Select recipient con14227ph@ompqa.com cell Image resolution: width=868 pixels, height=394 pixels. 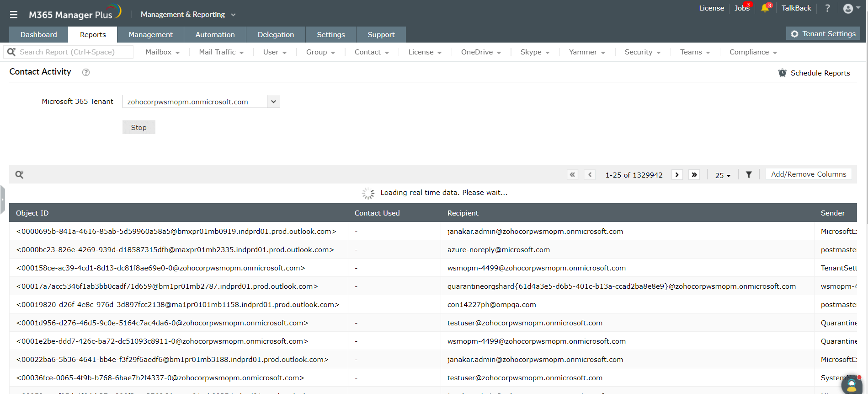(x=492, y=305)
